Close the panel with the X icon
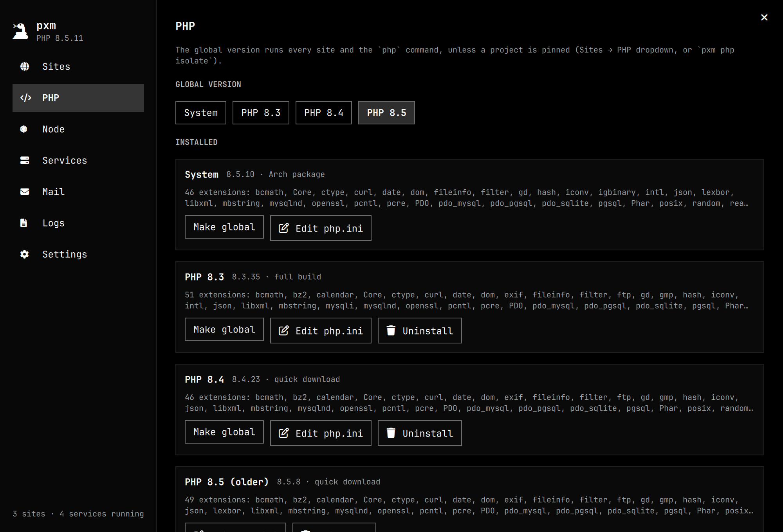 (764, 17)
